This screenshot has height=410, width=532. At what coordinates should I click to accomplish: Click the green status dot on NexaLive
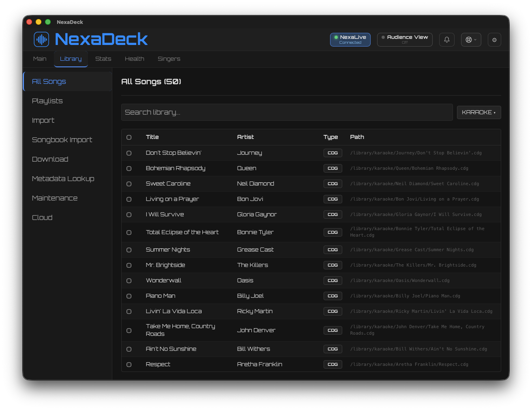(x=337, y=37)
